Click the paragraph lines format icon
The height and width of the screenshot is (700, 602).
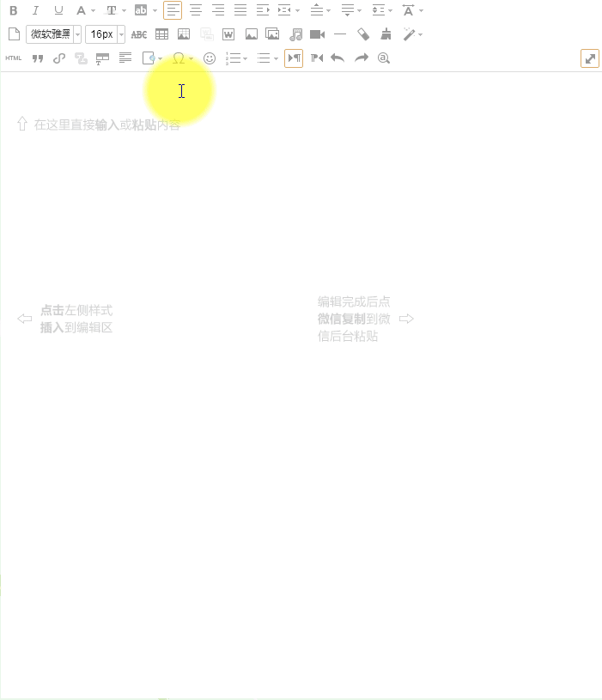coord(125,58)
